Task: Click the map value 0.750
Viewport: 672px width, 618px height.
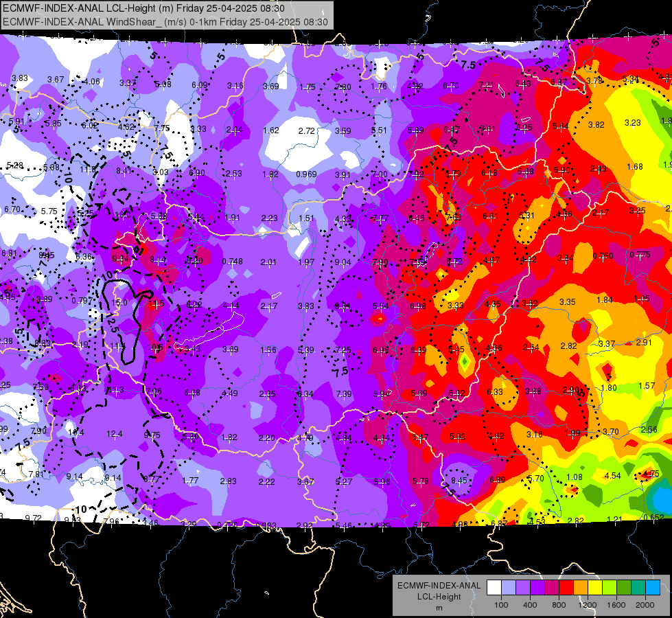Action: tap(603, 256)
